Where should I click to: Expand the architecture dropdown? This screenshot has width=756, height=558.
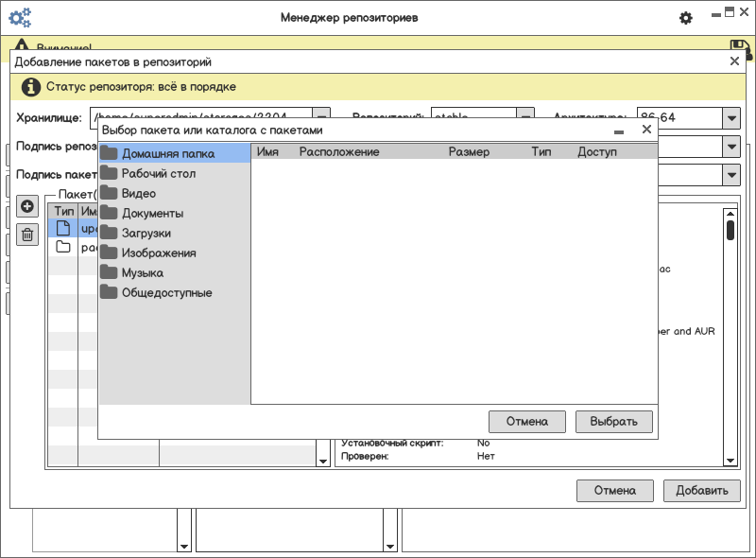click(730, 118)
